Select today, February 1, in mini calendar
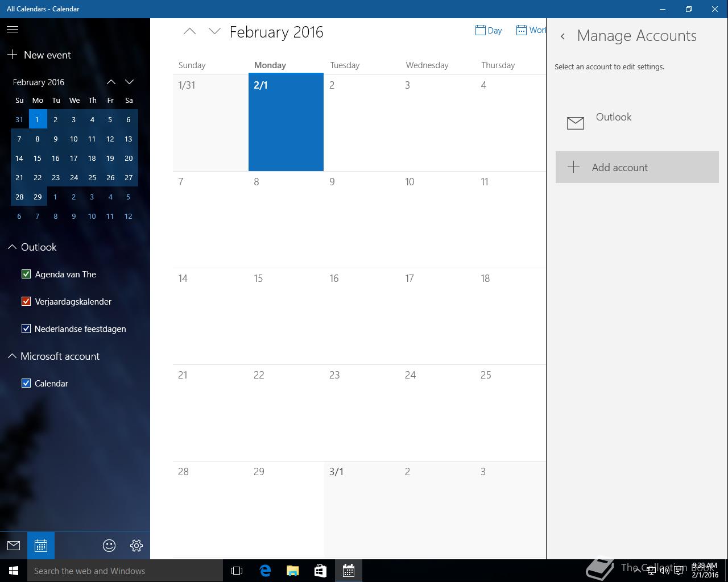This screenshot has height=582, width=728. pos(38,120)
